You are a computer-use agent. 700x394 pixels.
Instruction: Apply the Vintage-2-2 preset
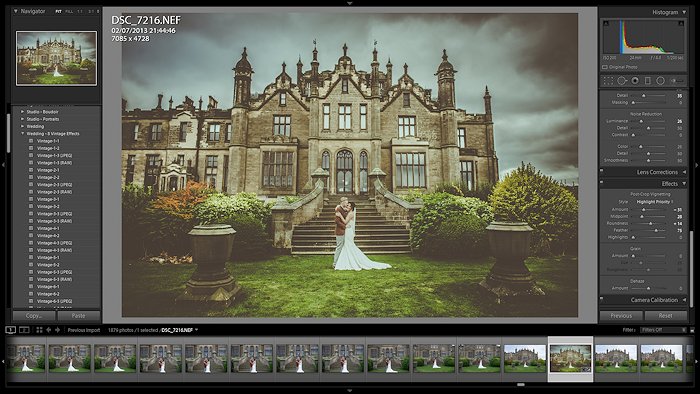[48, 177]
